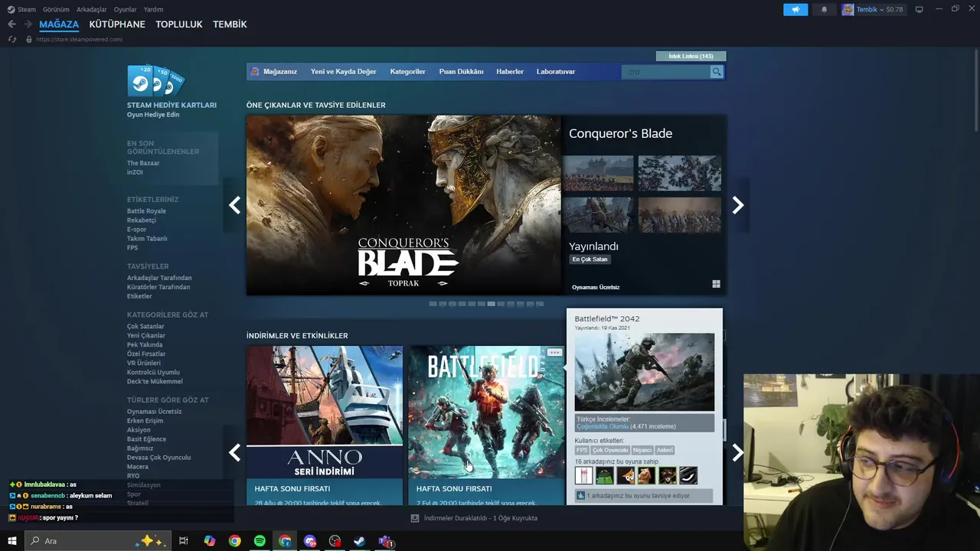This screenshot has width=980, height=551.
Task: Open MAĞAZA tab
Action: click(59, 24)
